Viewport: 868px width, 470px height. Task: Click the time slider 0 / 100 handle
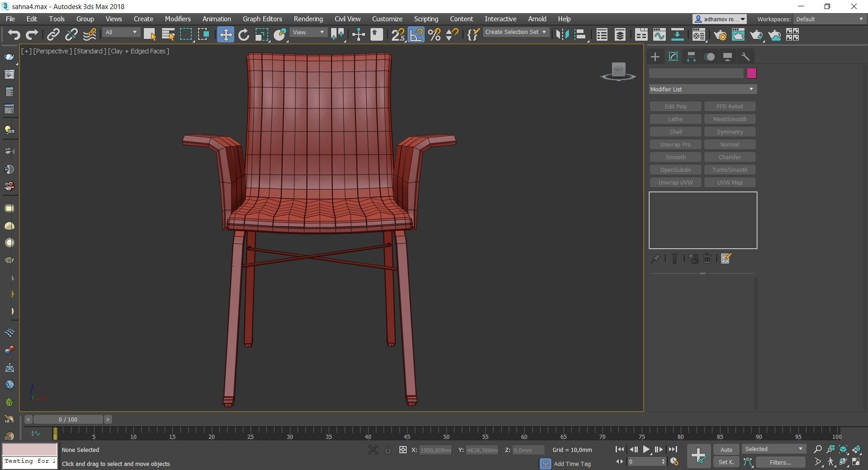68,419
